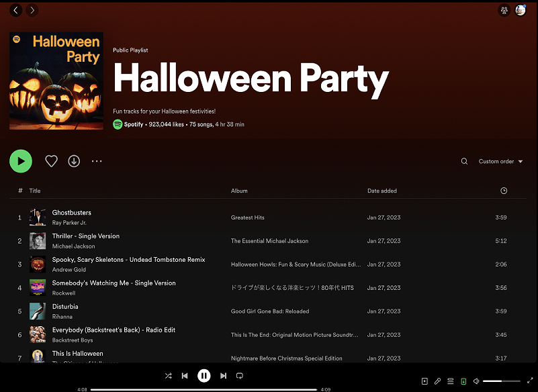This screenshot has height=392, width=538.
Task: Toggle download for this playlist
Action: [x=74, y=161]
